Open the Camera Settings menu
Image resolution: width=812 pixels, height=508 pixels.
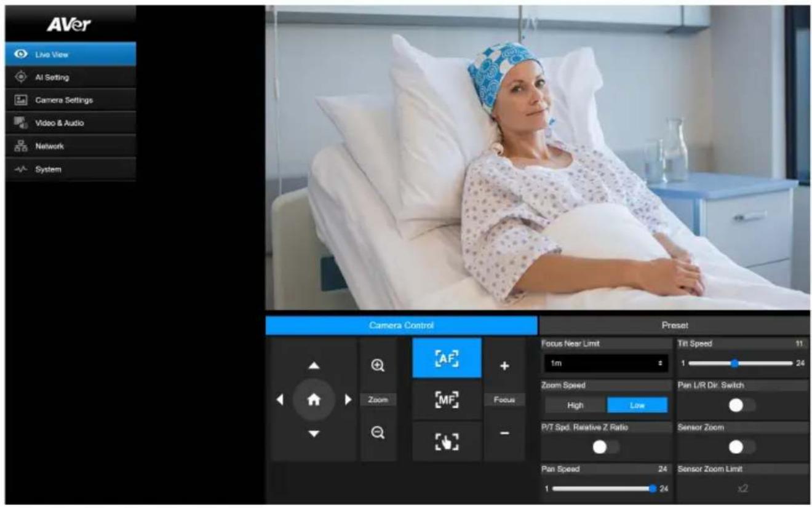(71, 100)
